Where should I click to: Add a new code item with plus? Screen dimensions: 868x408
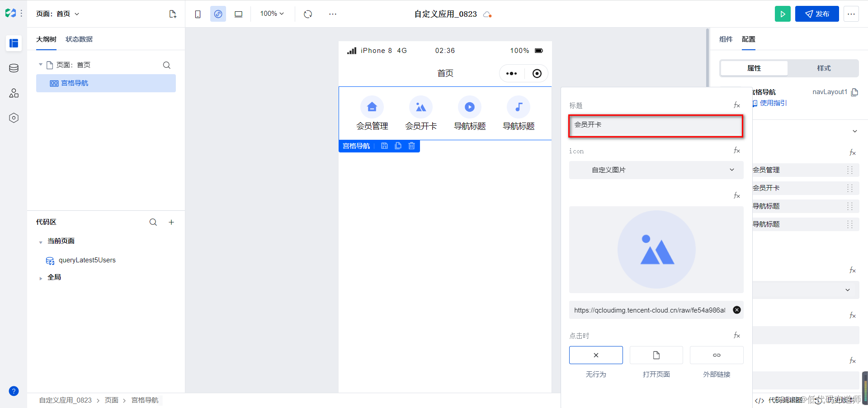click(171, 222)
